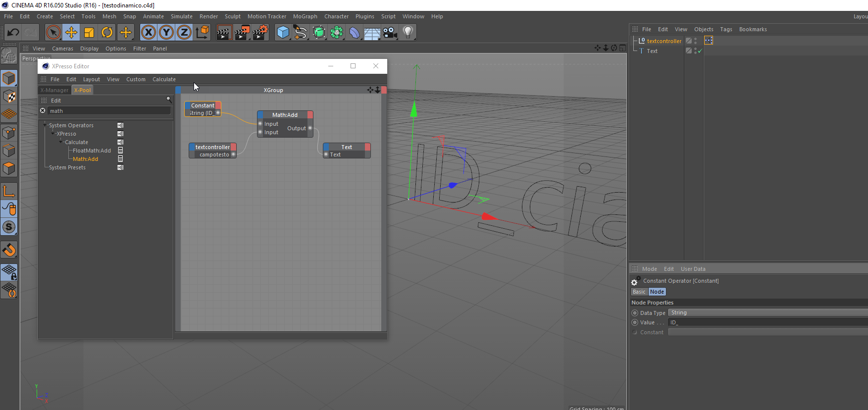Image resolution: width=868 pixels, height=410 pixels.
Task: Activate the Rotate tool
Action: pos(107,33)
